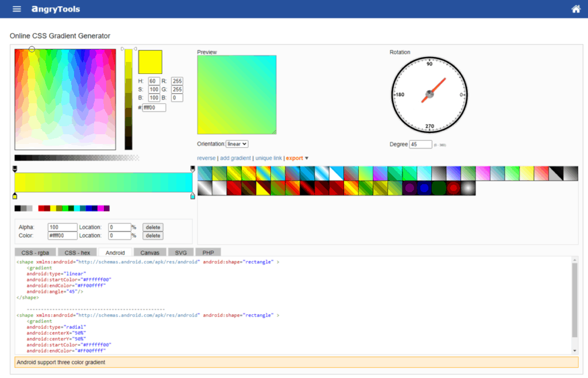
Task: Select the yellow color stop marker
Action: (x=15, y=196)
